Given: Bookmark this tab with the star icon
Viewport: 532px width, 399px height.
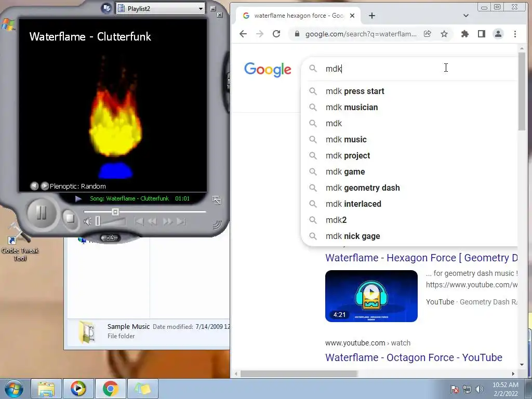Looking at the screenshot, I should [x=444, y=34].
